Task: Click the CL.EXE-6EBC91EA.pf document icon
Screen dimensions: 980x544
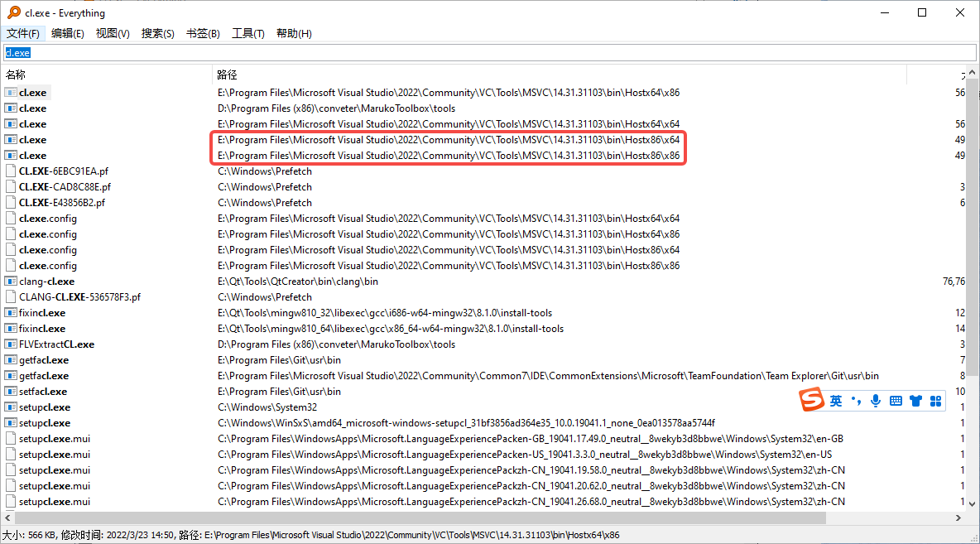Action: tap(11, 171)
